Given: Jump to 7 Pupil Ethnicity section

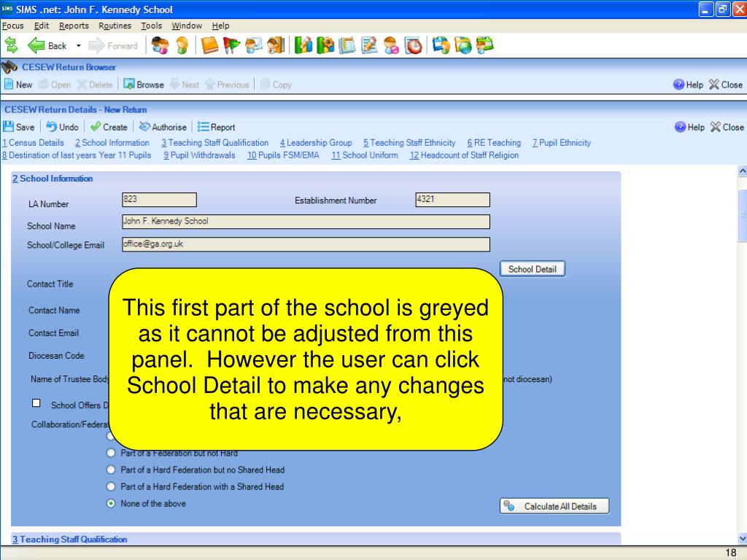Looking at the screenshot, I should coord(562,143).
